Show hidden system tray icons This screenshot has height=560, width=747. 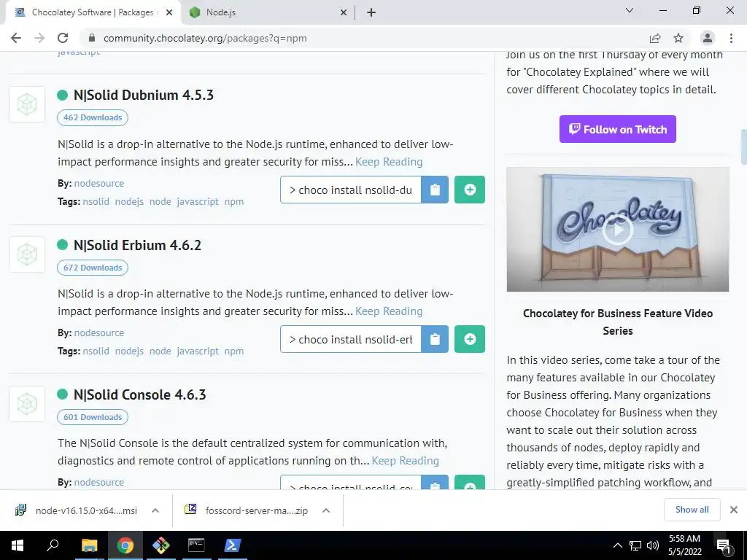point(617,545)
